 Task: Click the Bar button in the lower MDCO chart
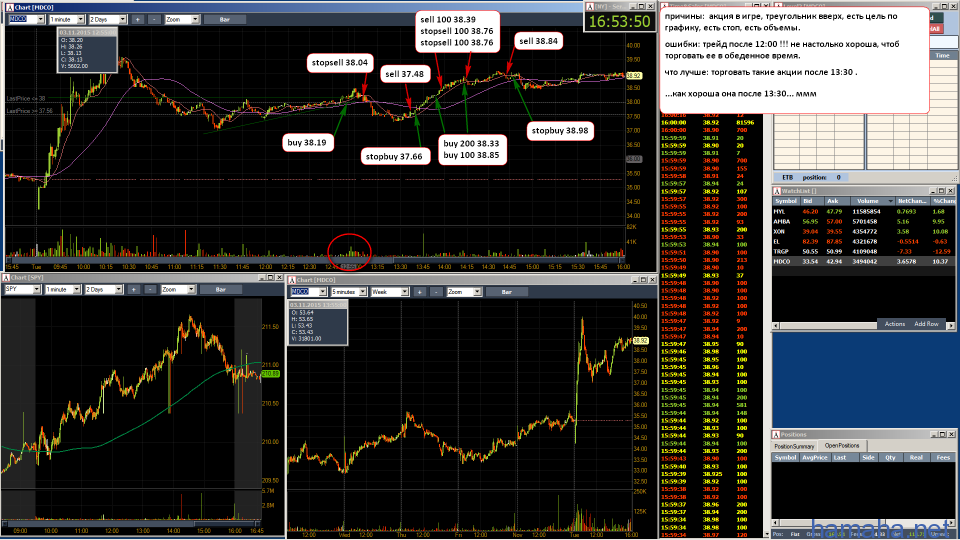pyautogui.click(x=507, y=292)
